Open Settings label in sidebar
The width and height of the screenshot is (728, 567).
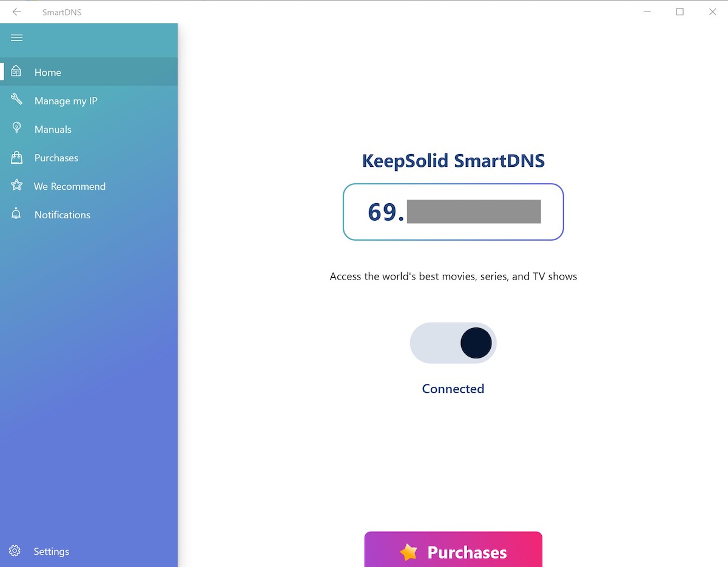(x=52, y=551)
